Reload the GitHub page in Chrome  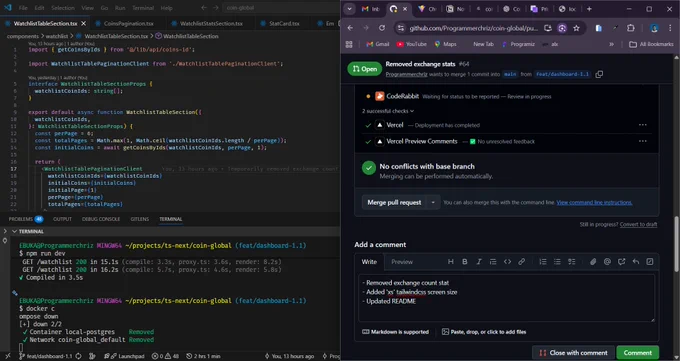click(x=382, y=28)
